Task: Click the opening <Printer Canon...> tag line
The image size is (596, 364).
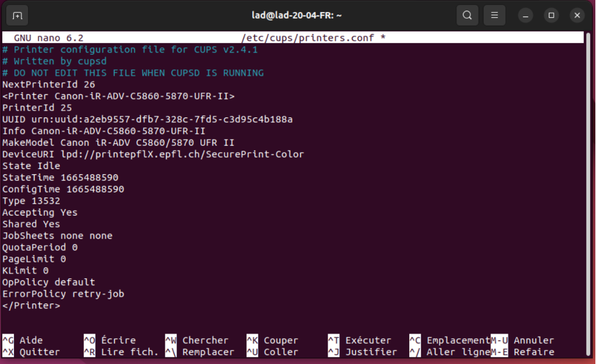Action: 119,97
